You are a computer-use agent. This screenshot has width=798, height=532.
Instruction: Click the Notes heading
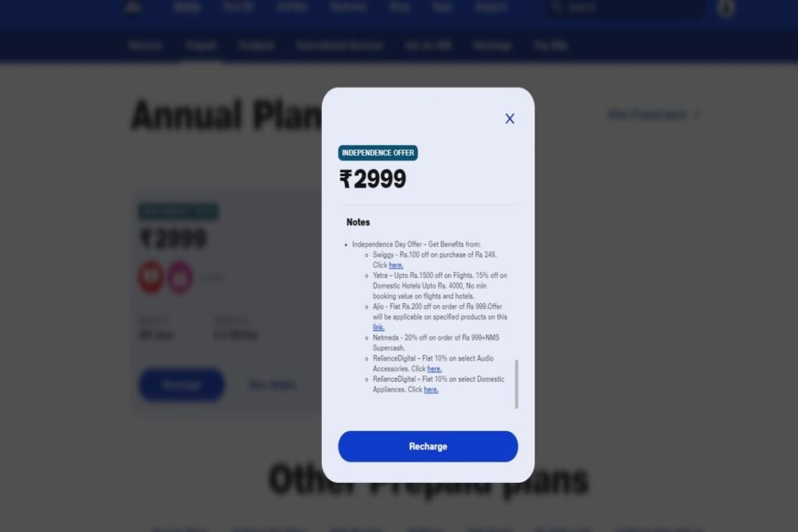[x=358, y=222]
